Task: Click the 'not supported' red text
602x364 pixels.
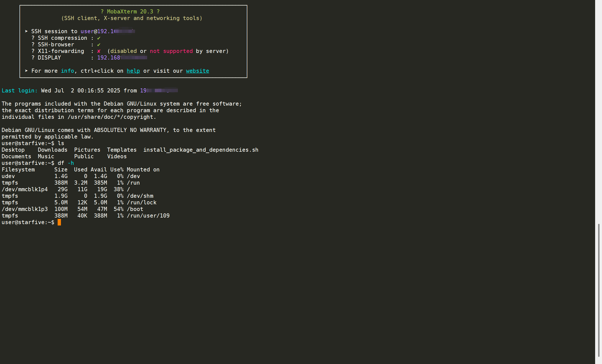Action: point(171,51)
